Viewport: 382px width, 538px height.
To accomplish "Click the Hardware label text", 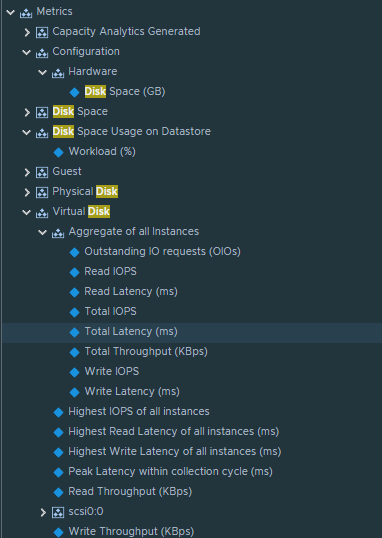I will 93,71.
